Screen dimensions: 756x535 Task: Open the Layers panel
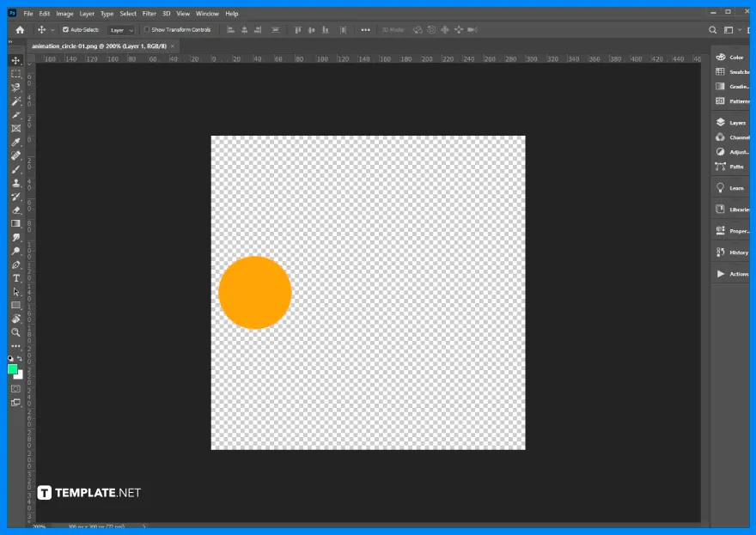click(731, 122)
